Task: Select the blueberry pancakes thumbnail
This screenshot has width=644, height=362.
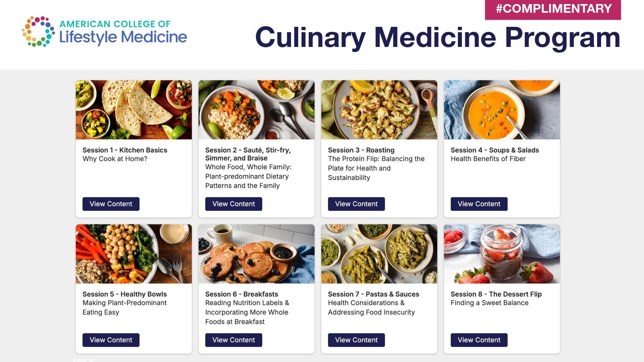Action: [257, 254]
